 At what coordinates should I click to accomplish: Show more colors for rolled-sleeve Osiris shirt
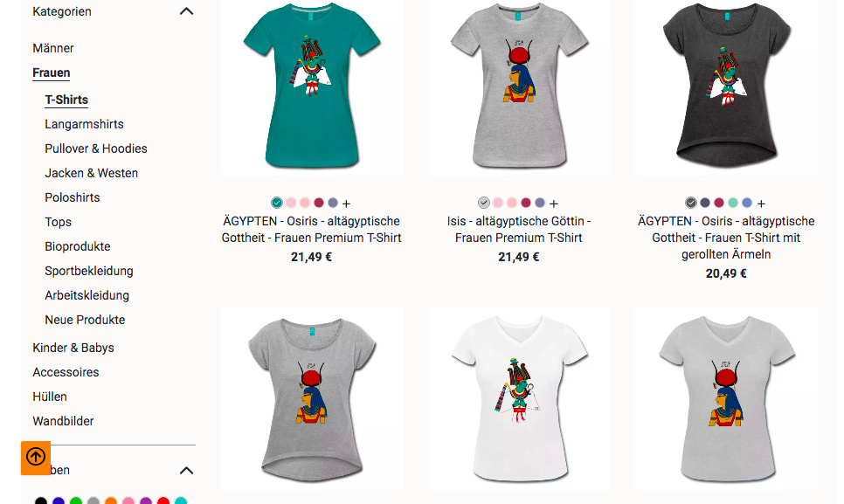click(x=761, y=204)
